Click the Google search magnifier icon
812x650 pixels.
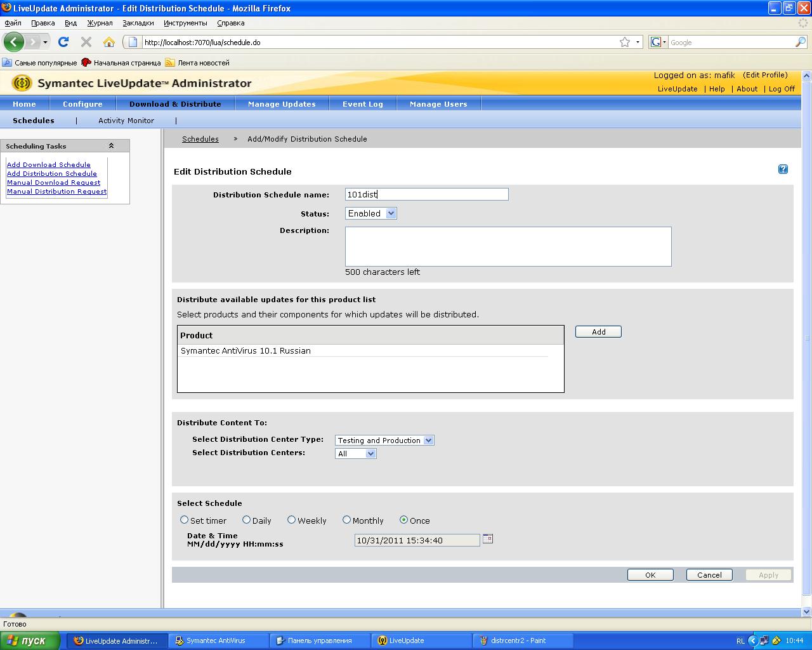click(x=801, y=42)
